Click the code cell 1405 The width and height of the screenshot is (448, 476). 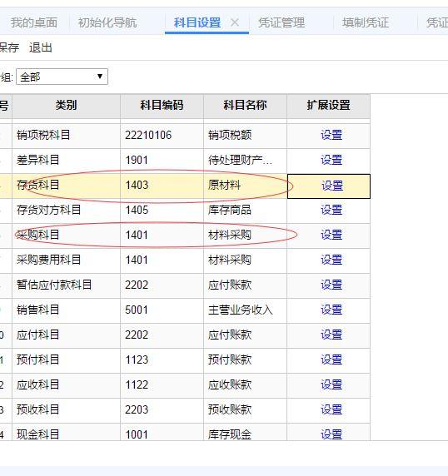(162, 211)
